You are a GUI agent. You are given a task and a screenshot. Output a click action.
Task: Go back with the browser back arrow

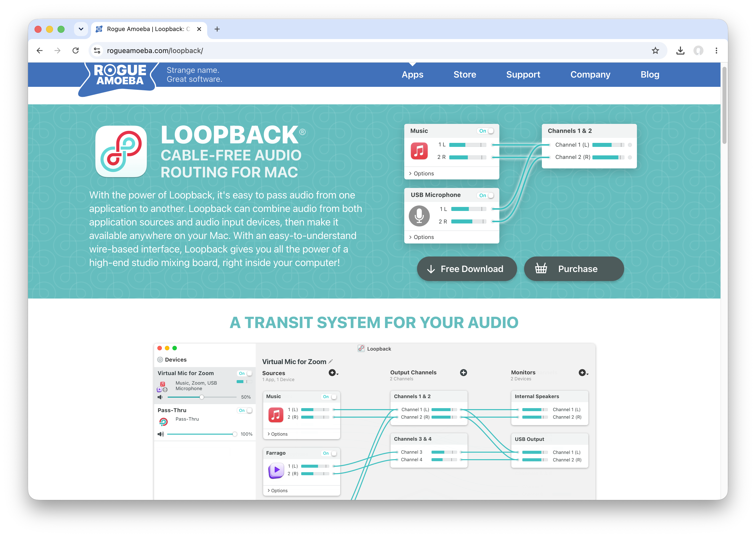pos(40,51)
